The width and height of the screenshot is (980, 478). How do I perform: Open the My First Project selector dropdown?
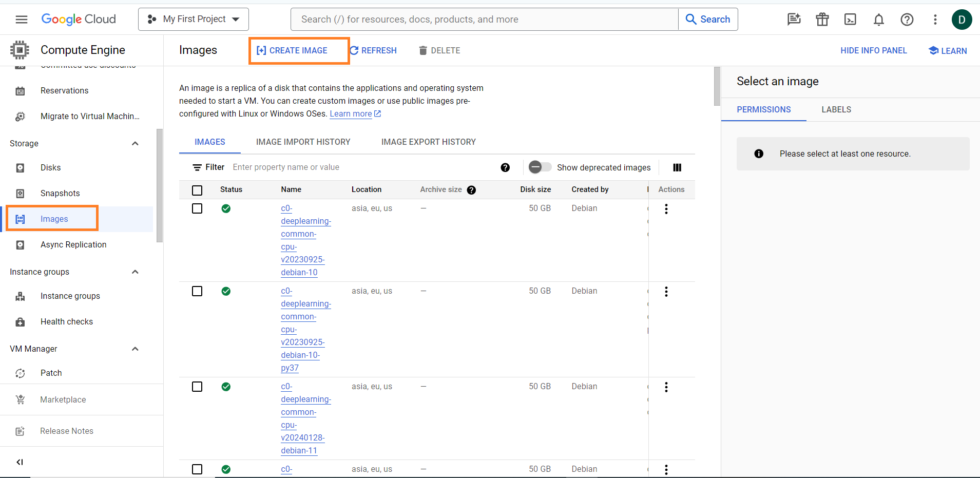coord(194,20)
